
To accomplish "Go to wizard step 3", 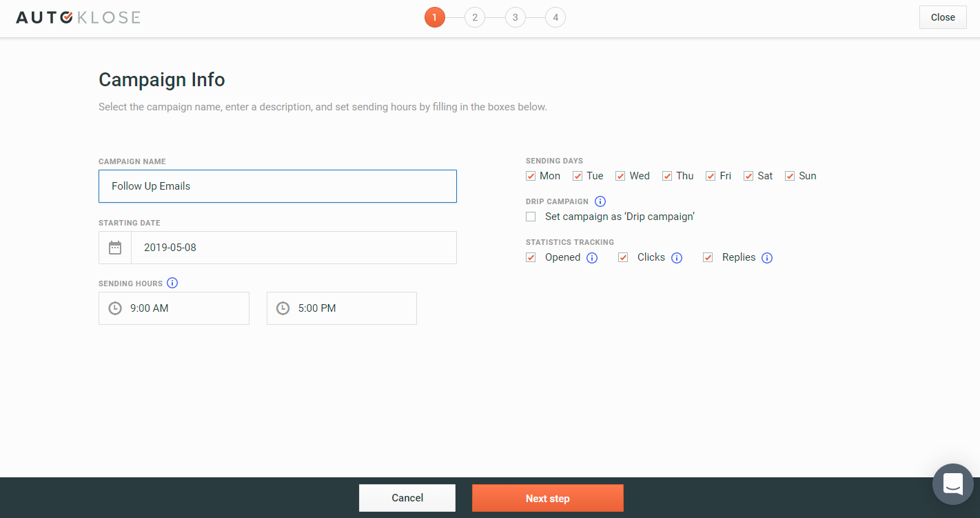I will (515, 17).
